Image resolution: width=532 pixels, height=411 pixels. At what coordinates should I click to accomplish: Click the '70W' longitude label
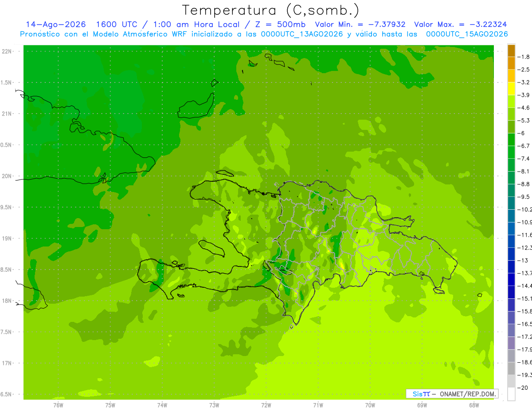pyautogui.click(x=370, y=405)
